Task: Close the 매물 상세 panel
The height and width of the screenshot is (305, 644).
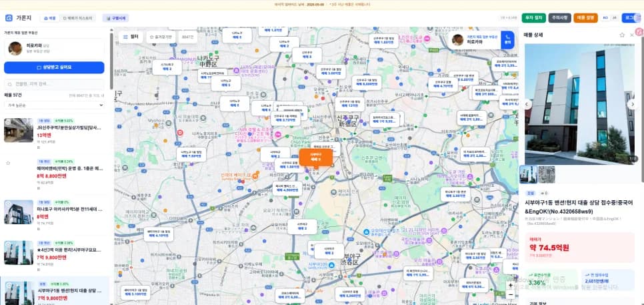Action: pos(632,35)
